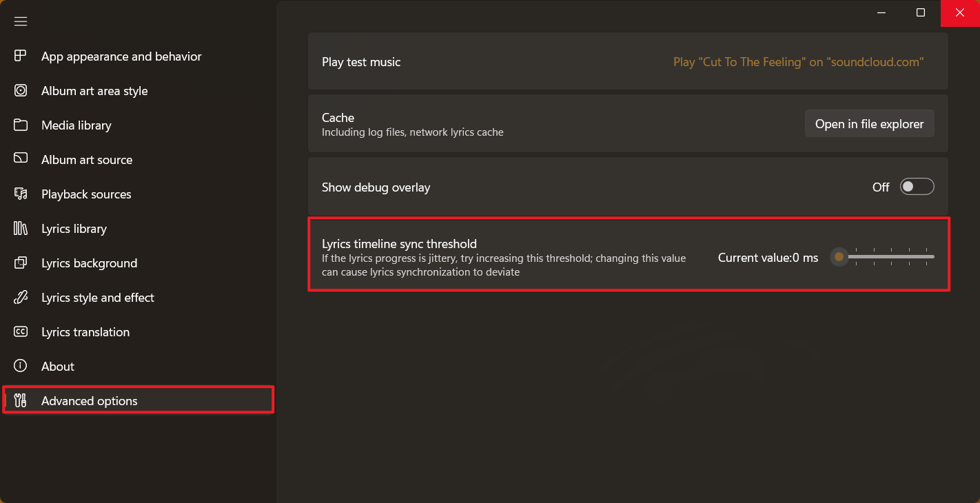Click the Lyrics style and effect brush icon
The image size is (980, 503).
[21, 297]
